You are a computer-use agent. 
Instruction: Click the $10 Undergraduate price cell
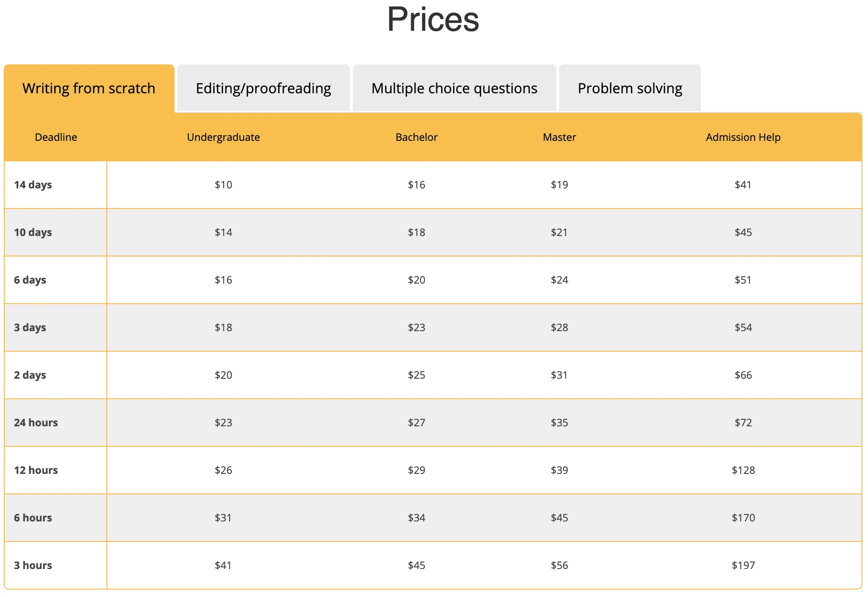pos(223,184)
